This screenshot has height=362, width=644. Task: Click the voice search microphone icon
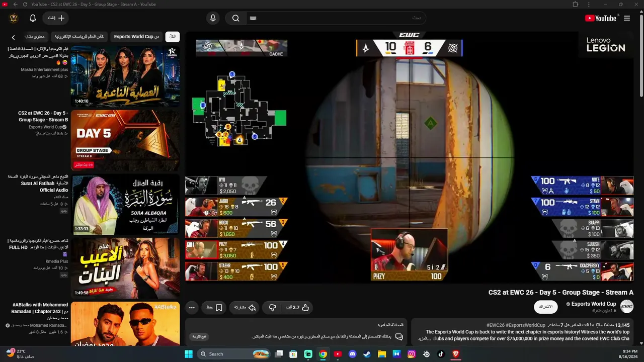click(x=213, y=18)
